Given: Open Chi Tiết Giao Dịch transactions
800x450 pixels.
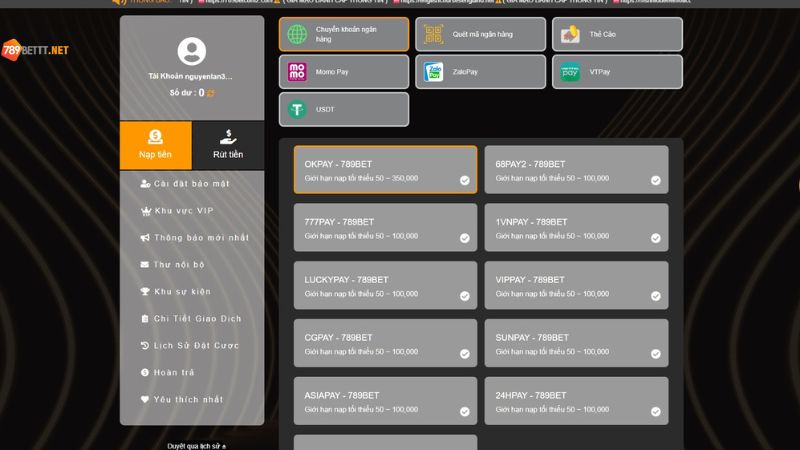Looking at the screenshot, I should coord(192,319).
